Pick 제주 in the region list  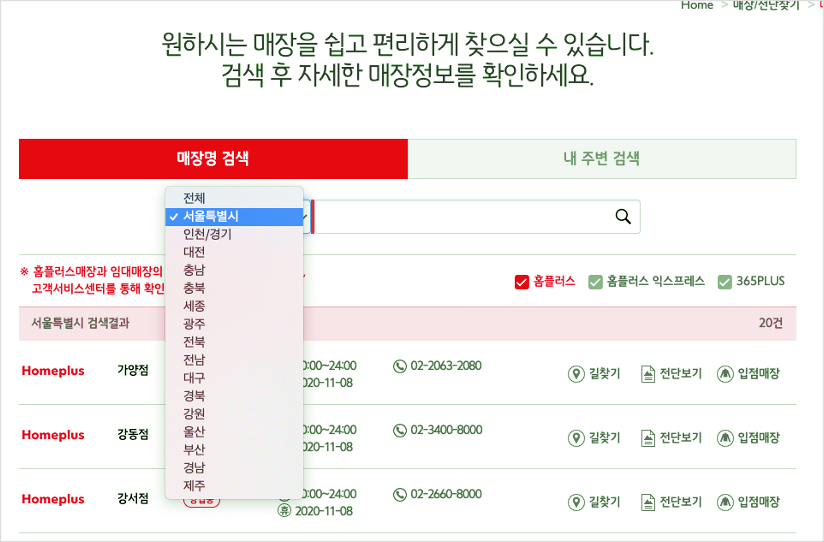click(234, 485)
